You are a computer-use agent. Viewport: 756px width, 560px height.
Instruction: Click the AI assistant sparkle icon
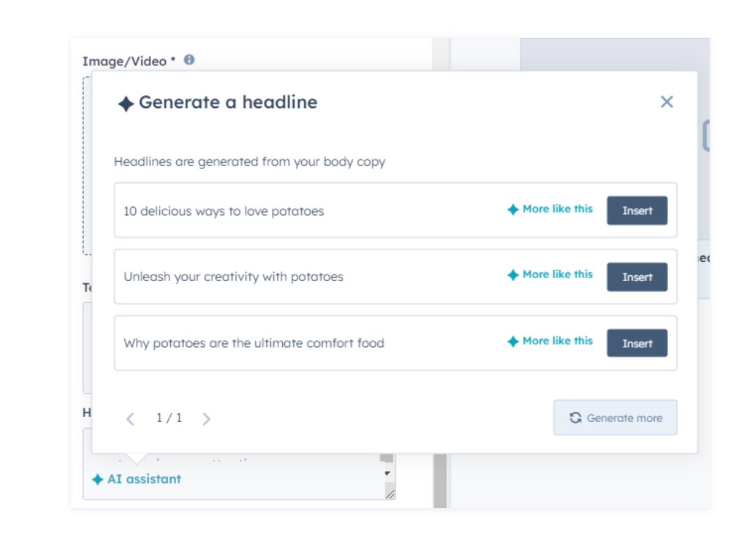pyautogui.click(x=98, y=480)
